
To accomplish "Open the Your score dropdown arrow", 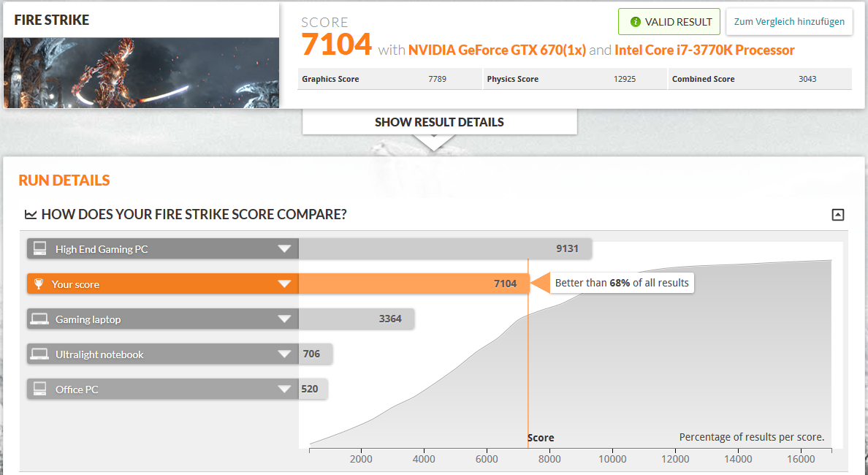I will click(x=284, y=284).
